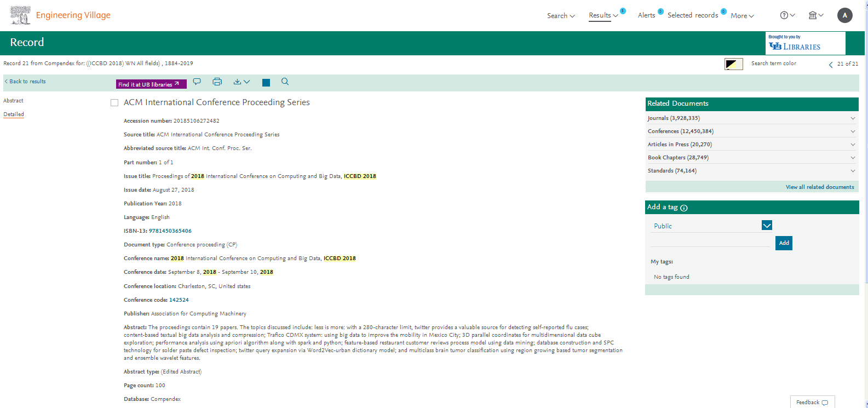Click the print record icon
The image size is (868, 408).
[x=217, y=82]
